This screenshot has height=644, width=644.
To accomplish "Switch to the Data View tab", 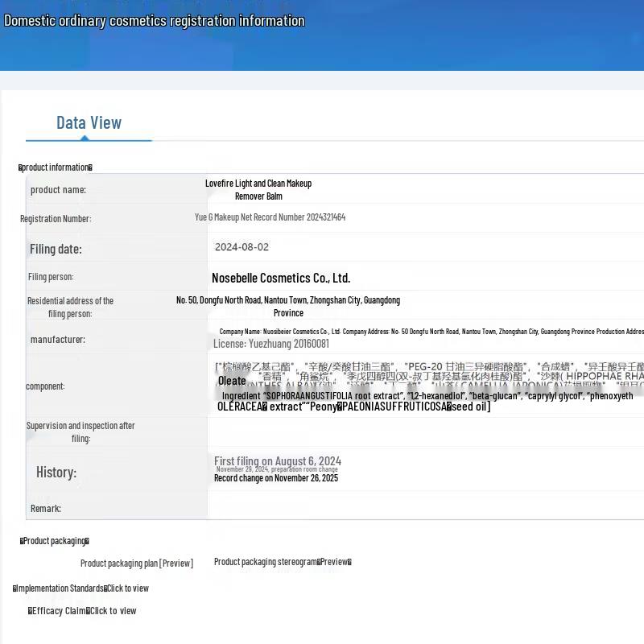I will (x=89, y=123).
